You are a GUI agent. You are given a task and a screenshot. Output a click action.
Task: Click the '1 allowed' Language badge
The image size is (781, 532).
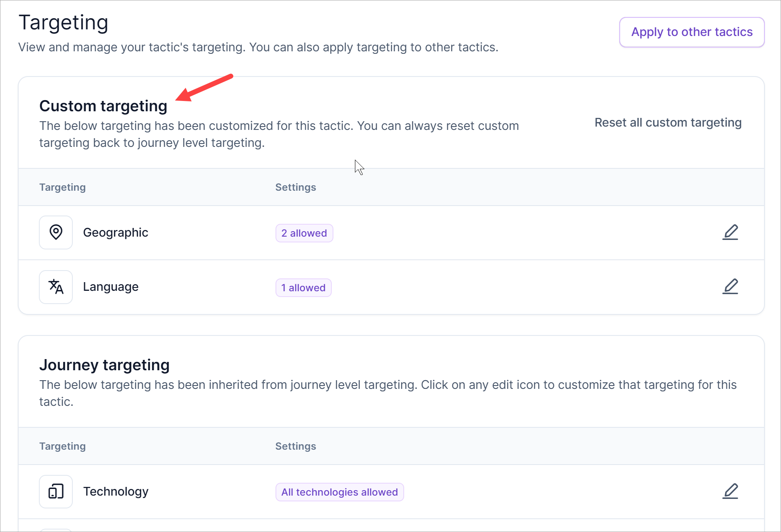[x=303, y=288]
